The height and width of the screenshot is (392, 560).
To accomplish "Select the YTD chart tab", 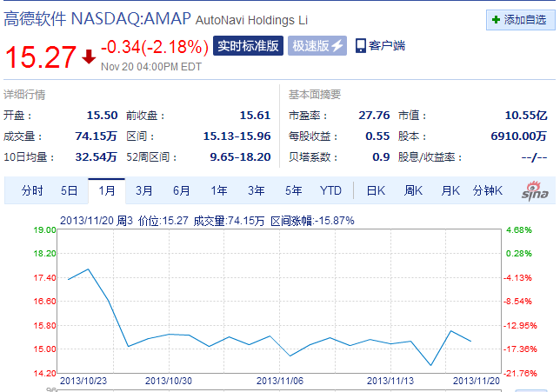I will pyautogui.click(x=330, y=190).
